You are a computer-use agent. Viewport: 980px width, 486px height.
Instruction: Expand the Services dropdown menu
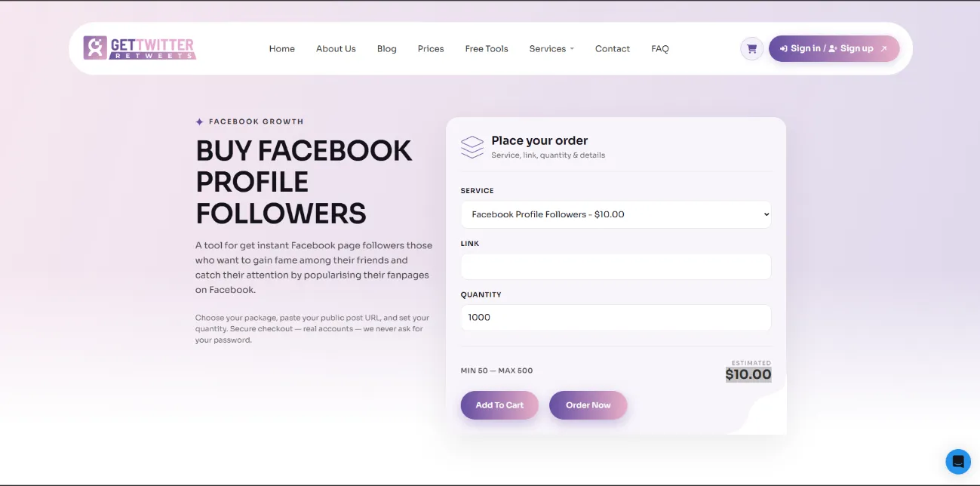pyautogui.click(x=551, y=48)
